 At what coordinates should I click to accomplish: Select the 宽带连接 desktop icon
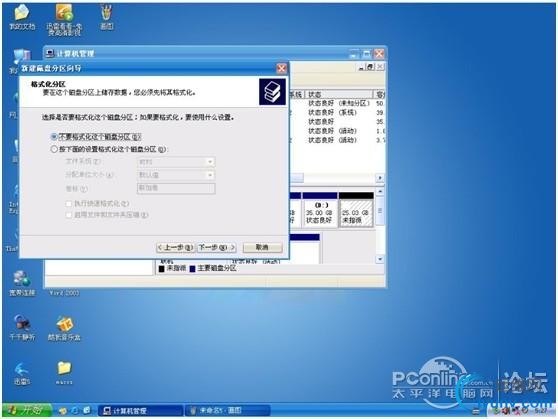(22, 283)
